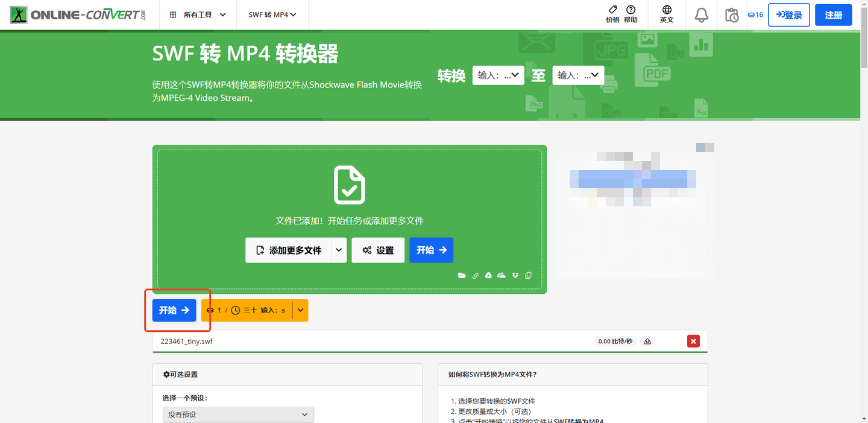Expand arrow next to 添加更多文件
Image resolution: width=868 pixels, height=423 pixels.
tap(339, 250)
